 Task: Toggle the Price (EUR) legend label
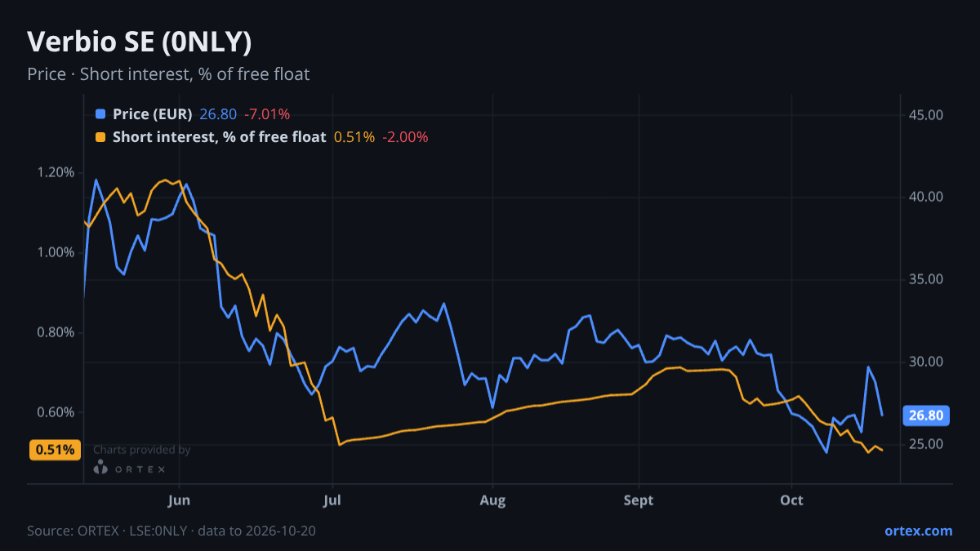tap(153, 114)
